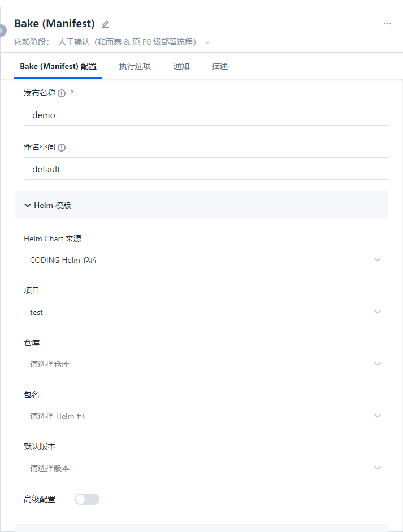Click the 命名空间 field containing default
The width and height of the screenshot is (403, 532).
(x=206, y=168)
